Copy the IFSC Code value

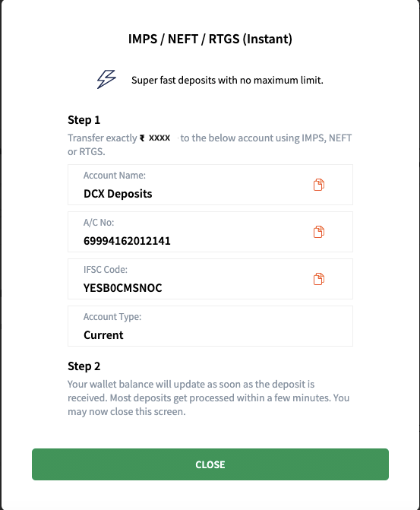coord(318,279)
